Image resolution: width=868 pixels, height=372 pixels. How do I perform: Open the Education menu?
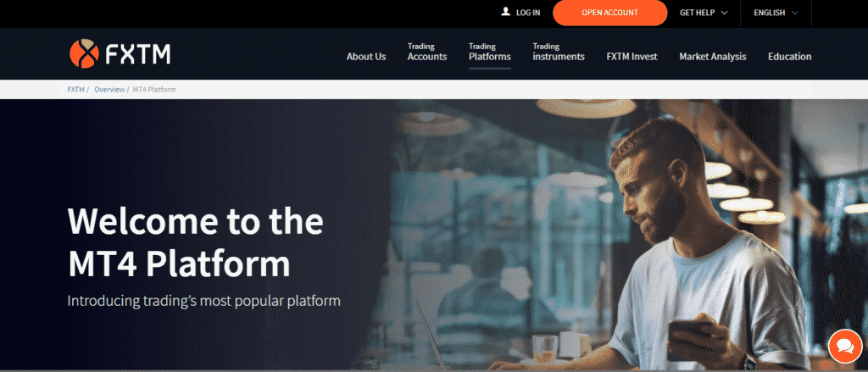point(789,57)
